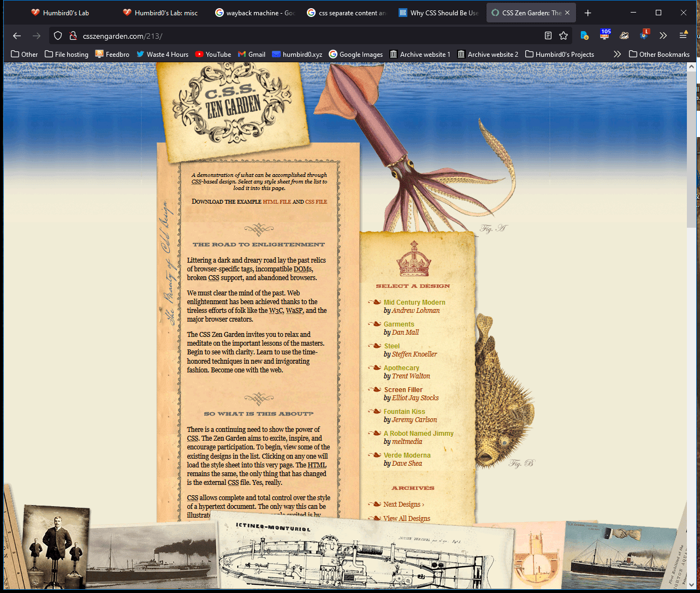Click the Next Designs archive link
Image resolution: width=700 pixels, height=593 pixels.
pyautogui.click(x=403, y=505)
